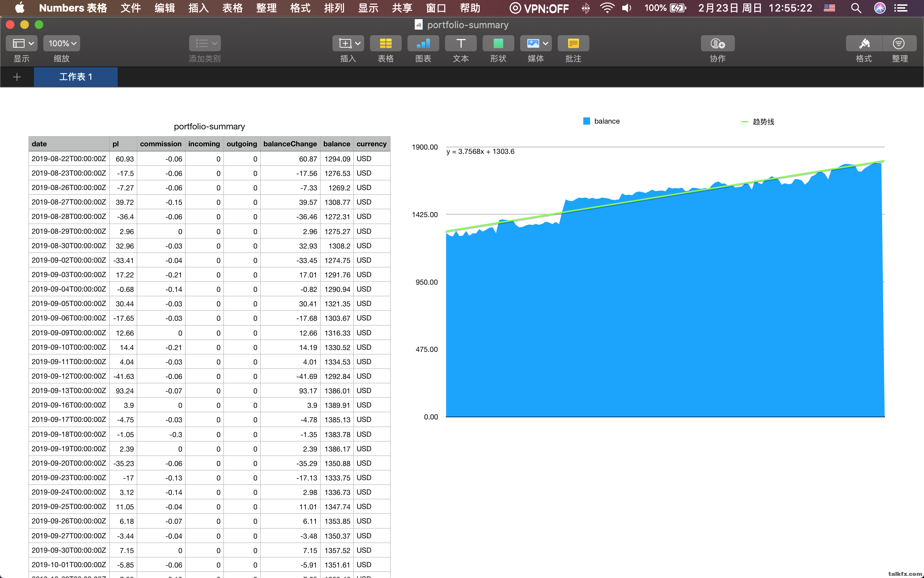
Task: Open the 编辑 (Edit) menu
Action: point(165,8)
